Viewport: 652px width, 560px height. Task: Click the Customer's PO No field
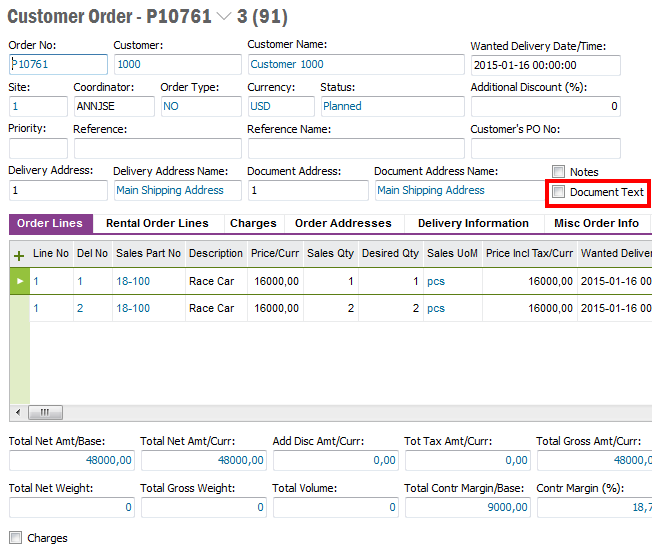coord(545,148)
